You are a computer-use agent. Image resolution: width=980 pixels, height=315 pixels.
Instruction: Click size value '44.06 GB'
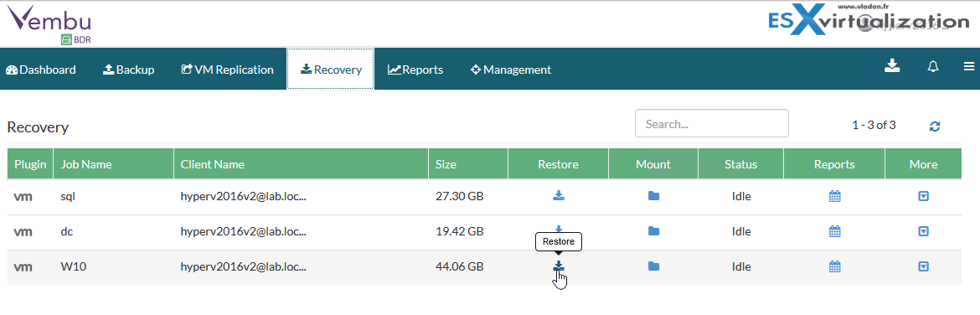[459, 266]
